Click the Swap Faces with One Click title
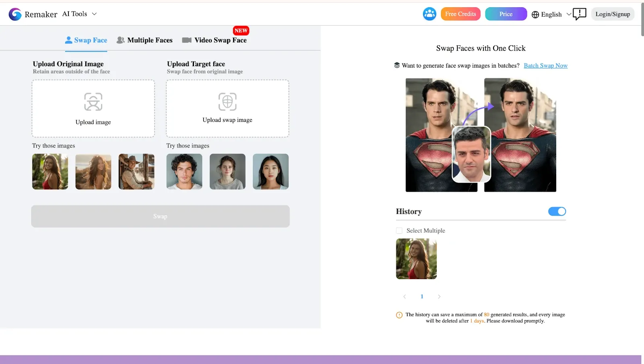Screen dimensions: 644x364 [x=481, y=48]
